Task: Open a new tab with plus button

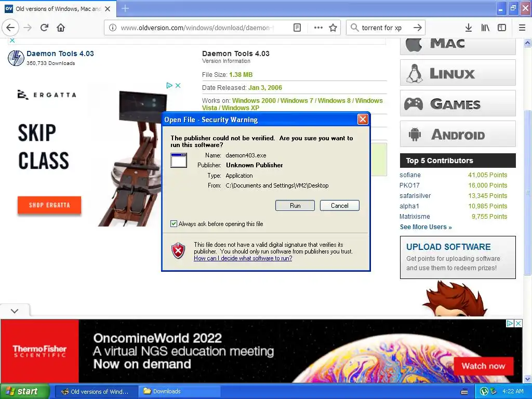Action: pos(125,8)
